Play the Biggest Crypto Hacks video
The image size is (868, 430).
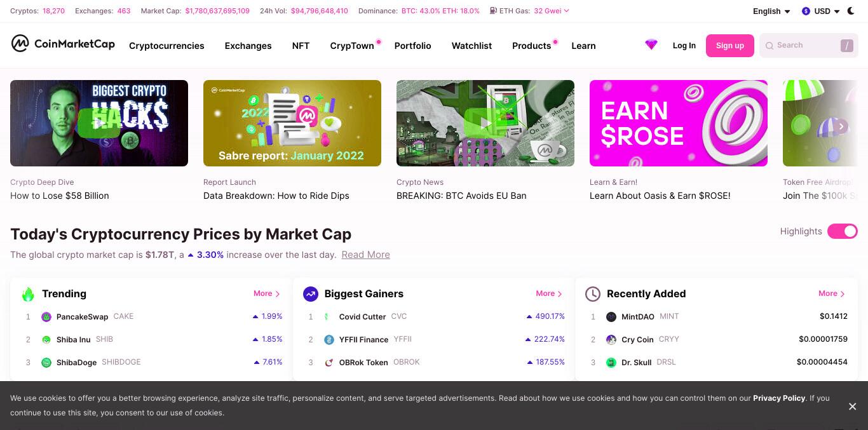[99, 123]
